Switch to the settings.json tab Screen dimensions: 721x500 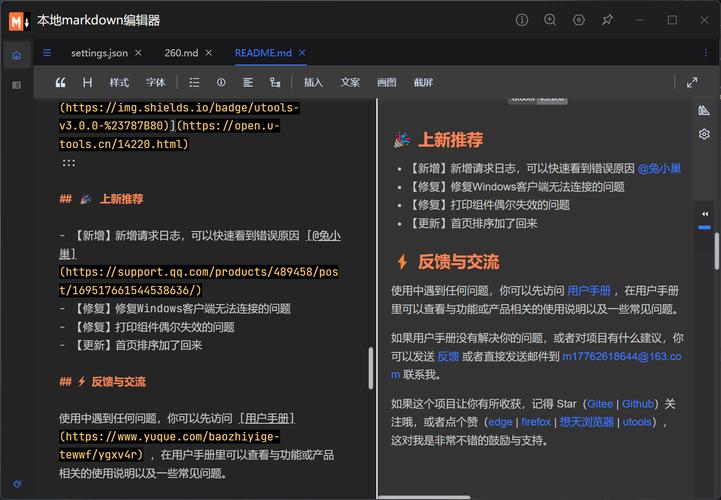coord(99,53)
